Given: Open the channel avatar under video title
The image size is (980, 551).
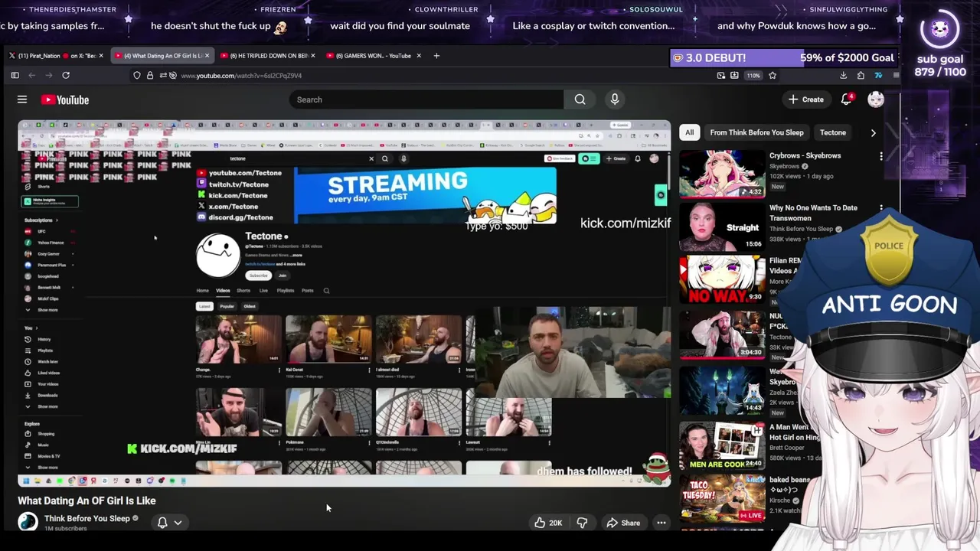Looking at the screenshot, I should point(28,522).
